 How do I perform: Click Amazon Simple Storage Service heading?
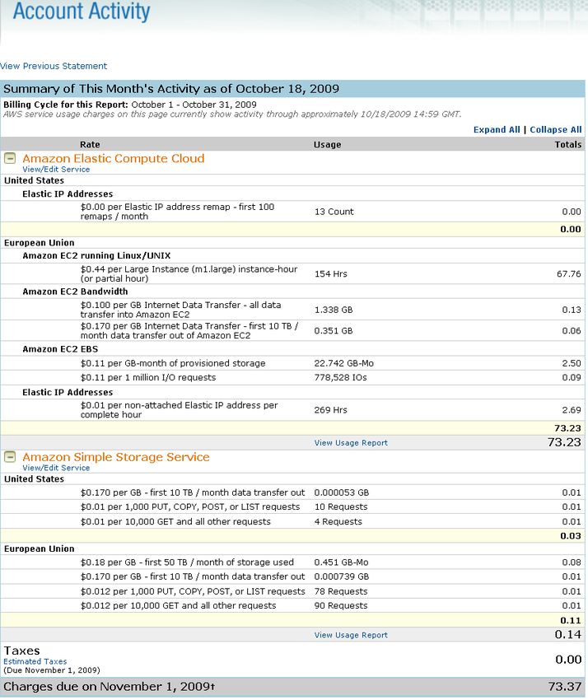coord(116,457)
